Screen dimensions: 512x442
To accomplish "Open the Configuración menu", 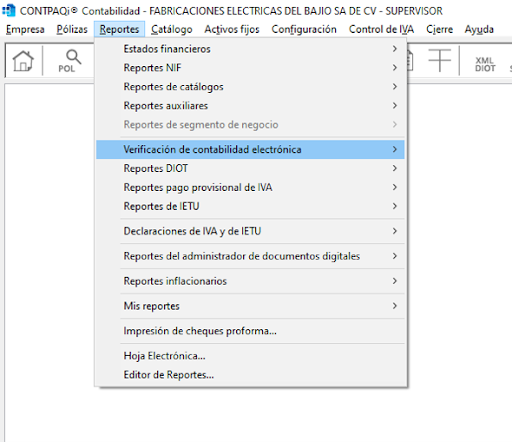I will pos(304,29).
